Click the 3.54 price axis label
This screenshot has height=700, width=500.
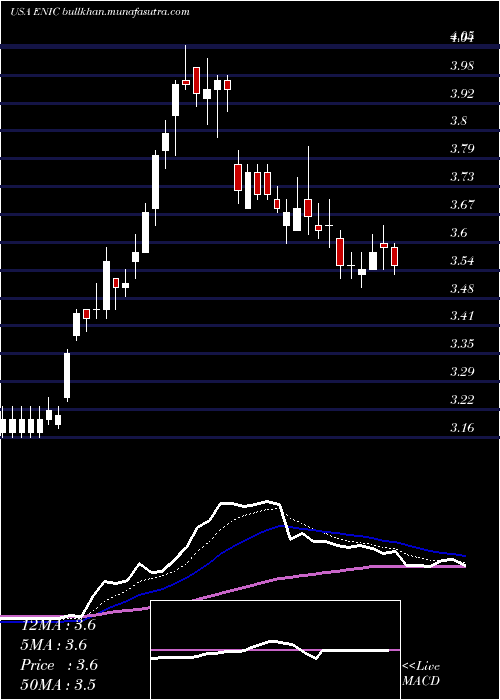click(x=462, y=260)
